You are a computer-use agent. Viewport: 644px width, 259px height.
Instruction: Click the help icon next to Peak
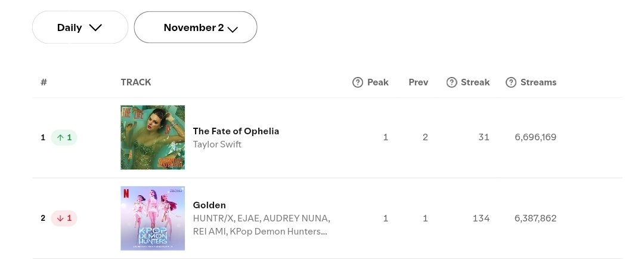click(x=358, y=82)
